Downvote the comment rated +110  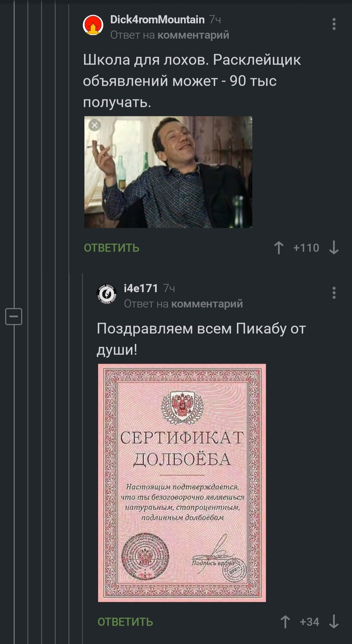pos(334,248)
